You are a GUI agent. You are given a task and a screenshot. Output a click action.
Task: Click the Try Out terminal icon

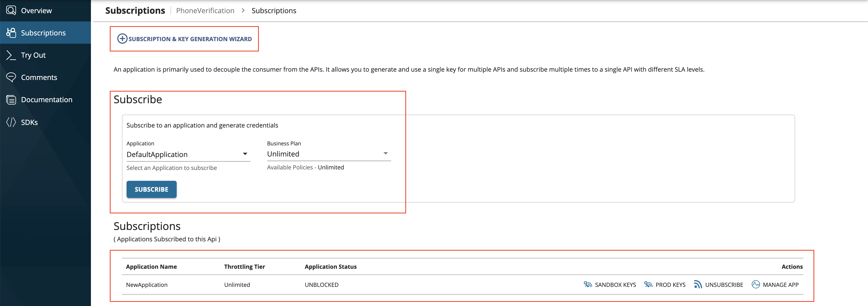coord(11,55)
